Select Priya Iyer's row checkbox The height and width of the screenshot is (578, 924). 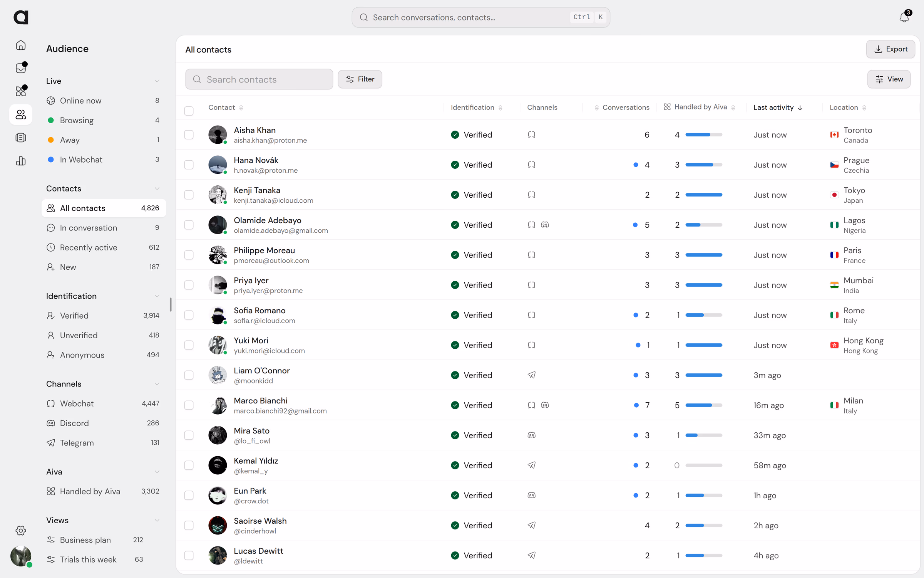pyautogui.click(x=189, y=285)
